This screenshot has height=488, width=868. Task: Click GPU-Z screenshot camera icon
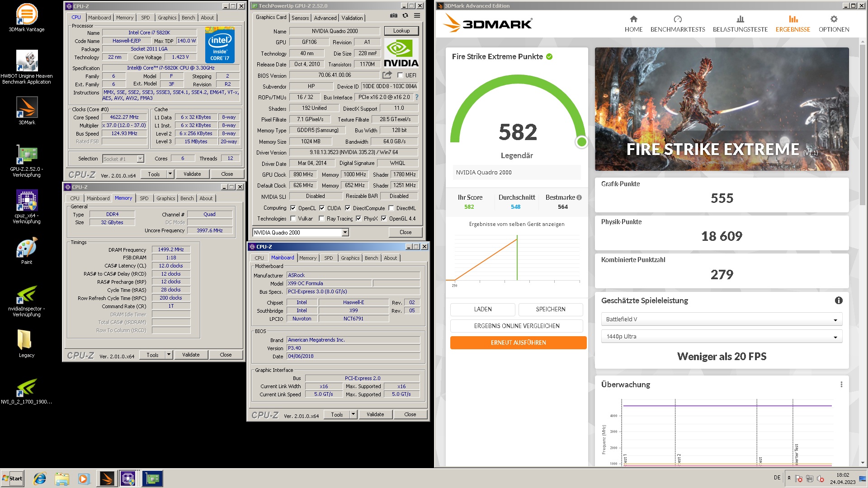pos(394,16)
